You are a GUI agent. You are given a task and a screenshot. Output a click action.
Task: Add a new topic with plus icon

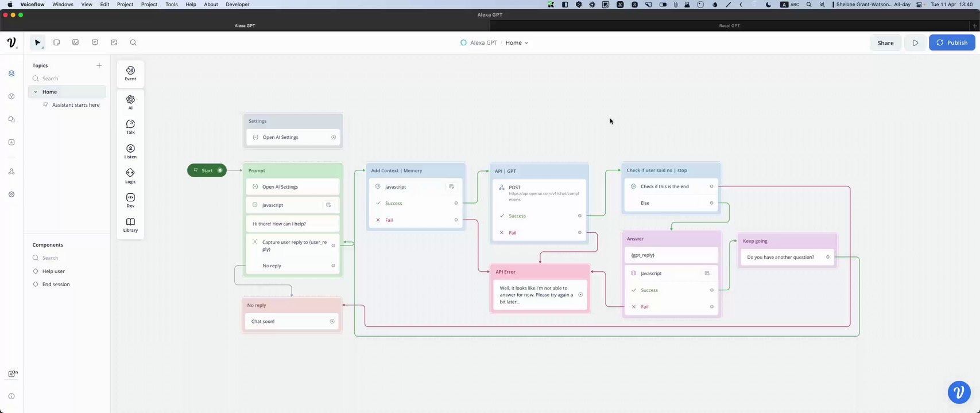(99, 65)
